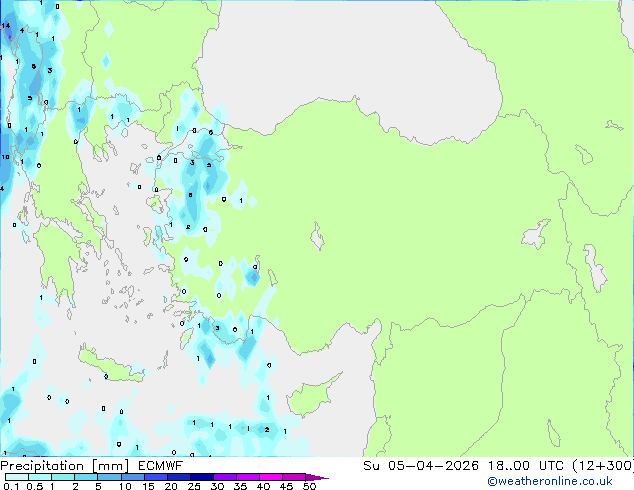
Task: Click the island of Crete on the map
Action: 111,366
